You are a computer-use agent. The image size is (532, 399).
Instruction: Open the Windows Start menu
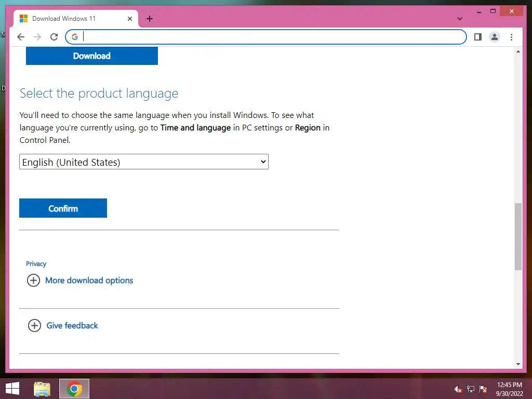[x=12, y=389]
